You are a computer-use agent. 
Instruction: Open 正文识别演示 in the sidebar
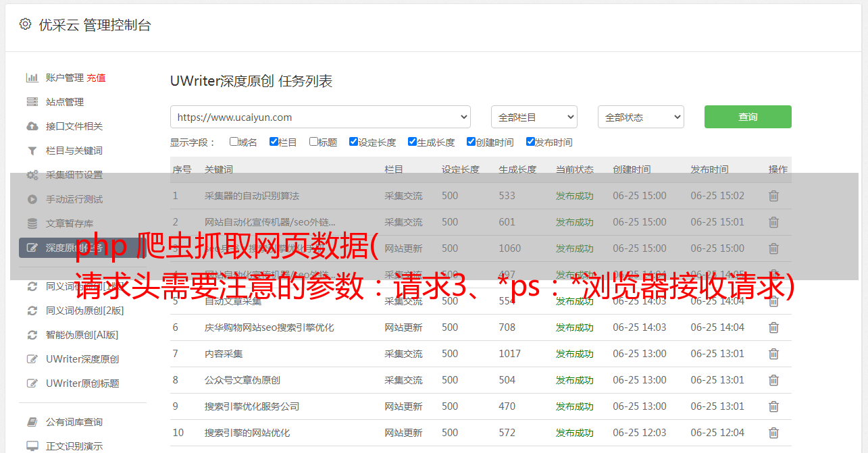pos(74,446)
